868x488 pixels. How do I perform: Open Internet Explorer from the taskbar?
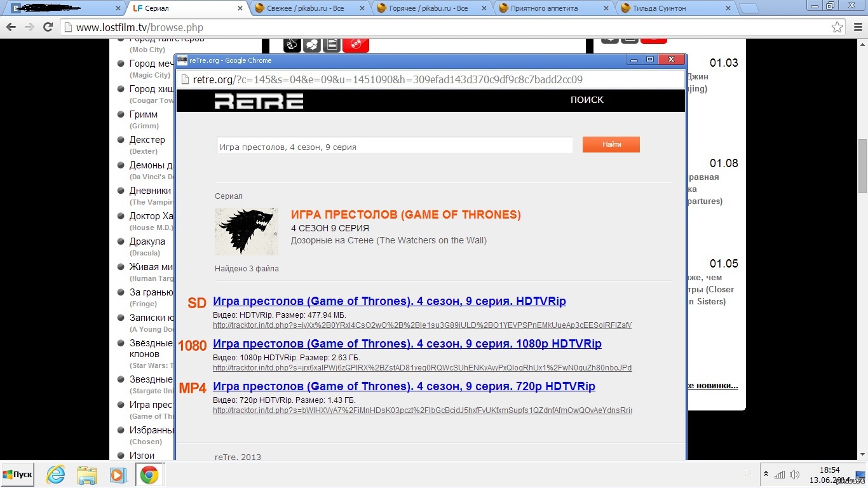(56, 475)
